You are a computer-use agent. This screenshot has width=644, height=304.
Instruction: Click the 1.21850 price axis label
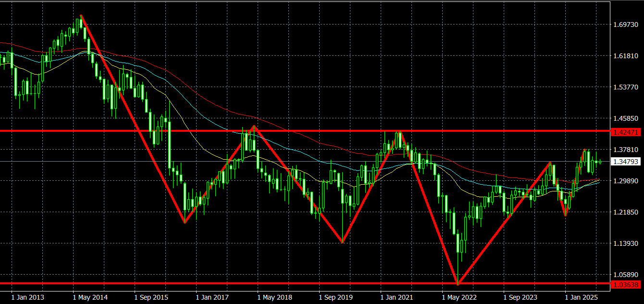click(625, 212)
